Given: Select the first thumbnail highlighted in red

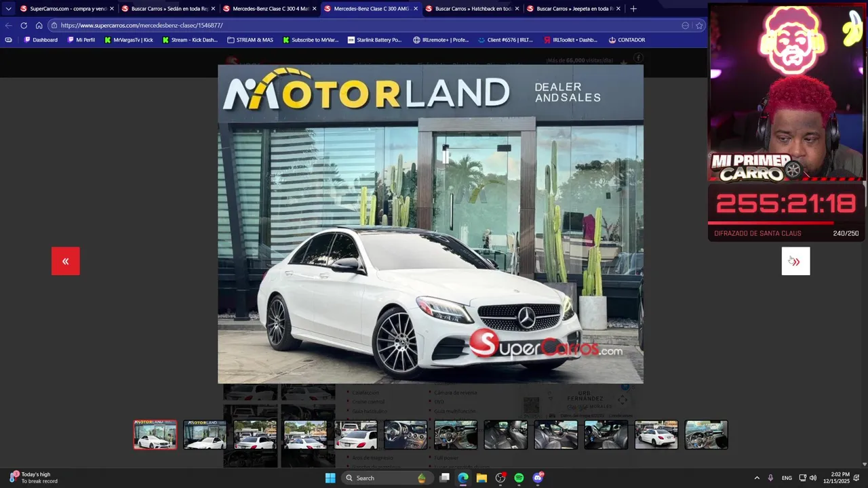Looking at the screenshot, I should (155, 434).
